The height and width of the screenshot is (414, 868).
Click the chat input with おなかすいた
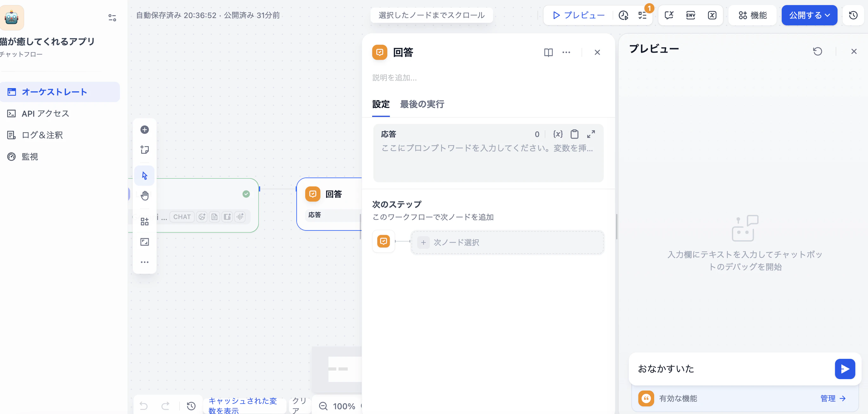point(731,369)
